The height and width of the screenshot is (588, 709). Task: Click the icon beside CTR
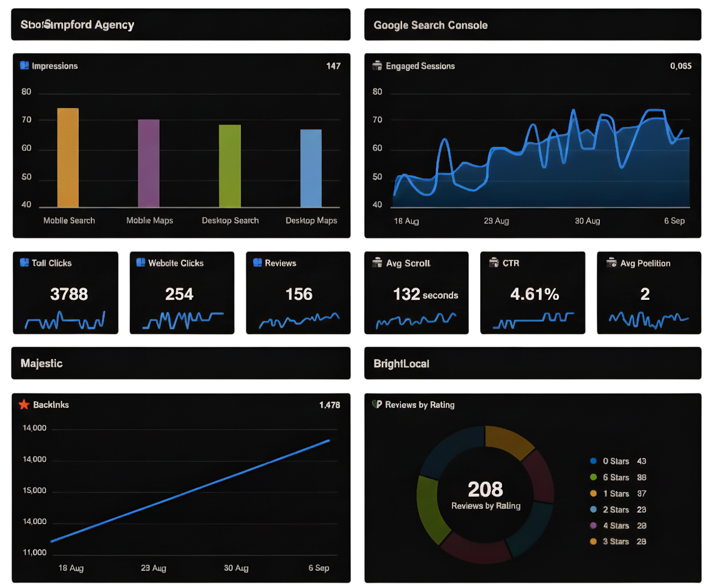494,263
